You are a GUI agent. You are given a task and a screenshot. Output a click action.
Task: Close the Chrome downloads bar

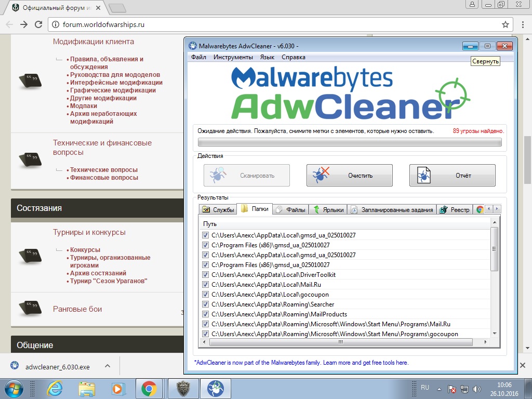[523, 365]
